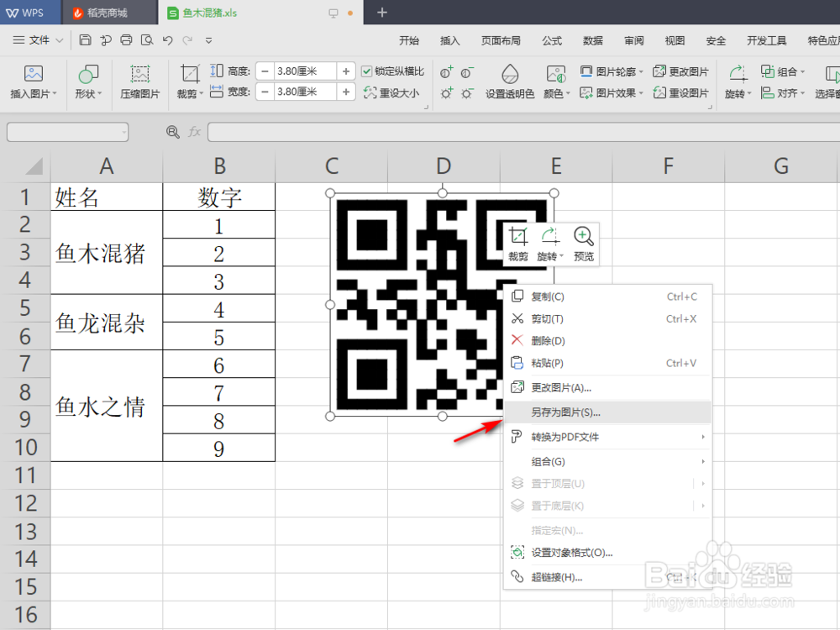Increase height with plus stepper
Image resolution: width=840 pixels, height=630 pixels.
pyautogui.click(x=346, y=71)
